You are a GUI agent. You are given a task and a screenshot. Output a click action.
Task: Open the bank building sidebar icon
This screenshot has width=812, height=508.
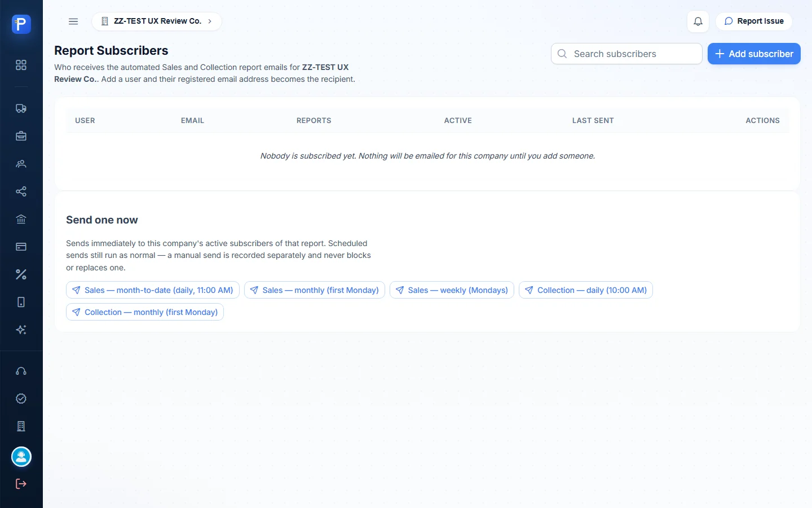pyautogui.click(x=21, y=219)
